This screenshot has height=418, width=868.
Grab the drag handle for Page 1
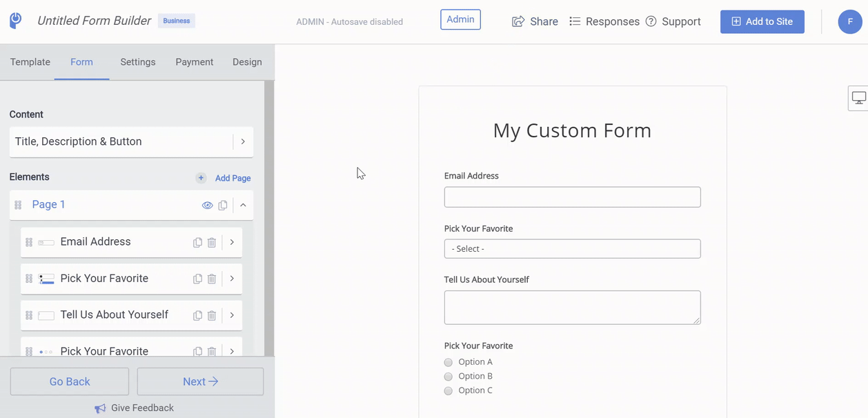click(x=18, y=206)
